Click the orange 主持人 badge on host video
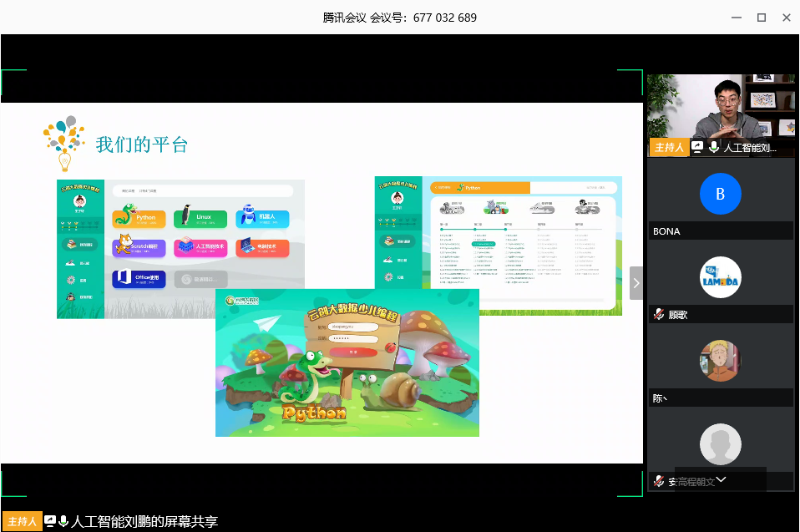 pyautogui.click(x=669, y=147)
